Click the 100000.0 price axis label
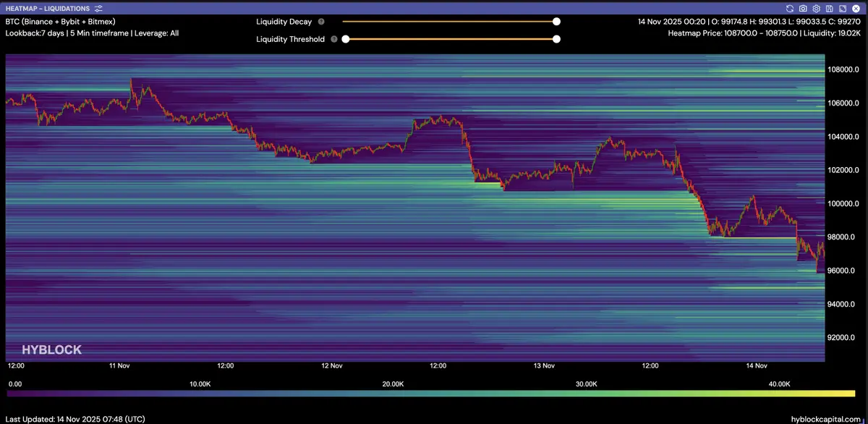Image resolution: width=868 pixels, height=424 pixels. click(843, 203)
